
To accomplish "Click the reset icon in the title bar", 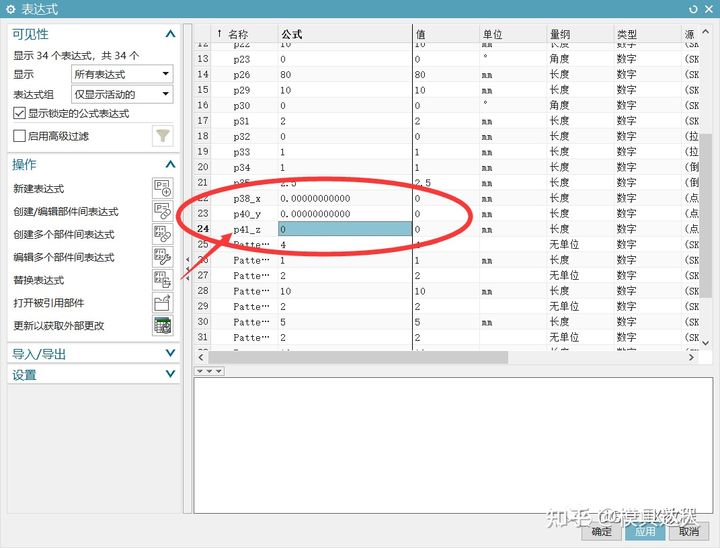I will (693, 9).
